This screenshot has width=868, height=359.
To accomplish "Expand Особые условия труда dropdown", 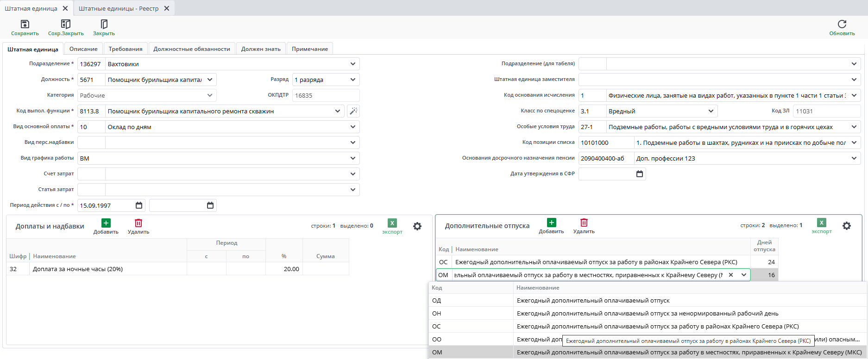I will (854, 127).
